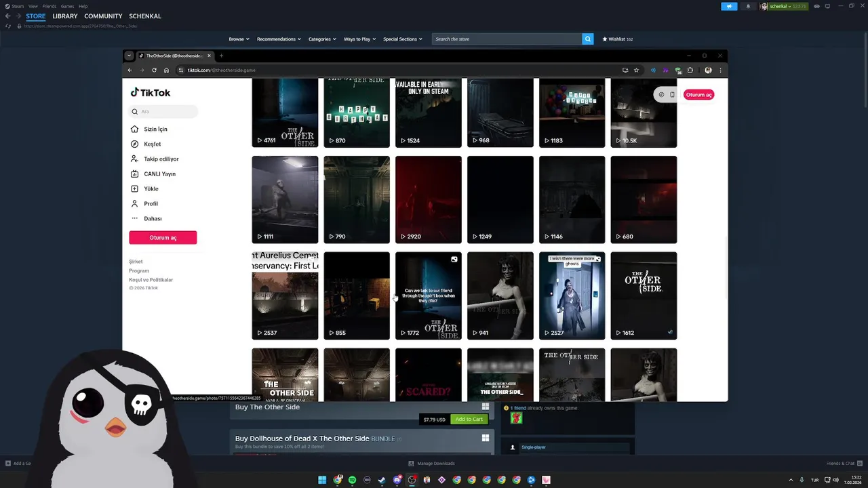Open Steam Wishlist link

pyautogui.click(x=617, y=39)
